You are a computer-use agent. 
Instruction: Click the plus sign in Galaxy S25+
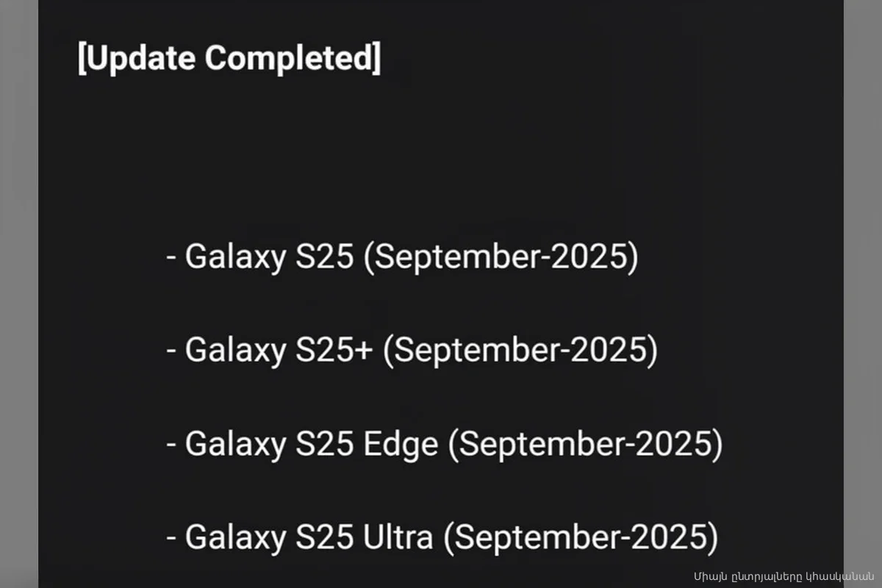pyautogui.click(x=364, y=351)
